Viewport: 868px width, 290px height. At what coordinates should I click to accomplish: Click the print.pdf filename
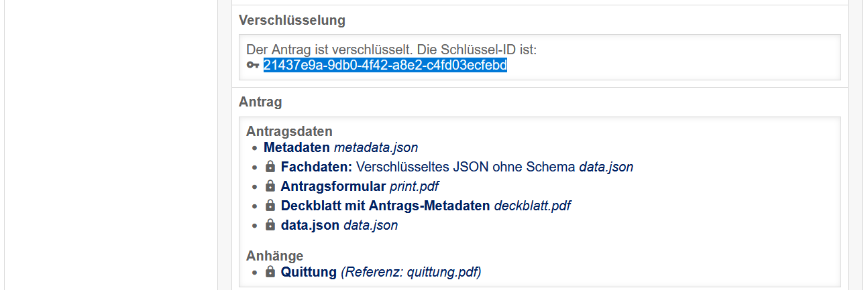414,186
